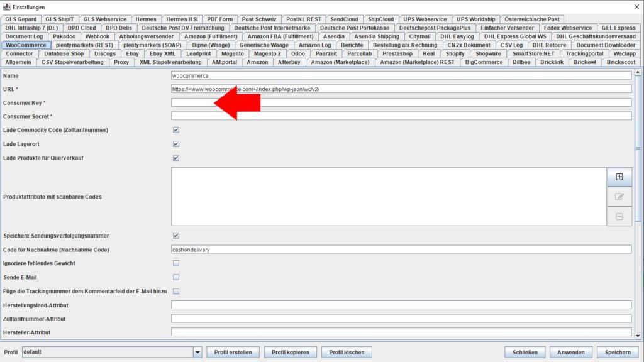Enable Sende E-Mail checkbox
The image size is (644, 362).
(176, 277)
